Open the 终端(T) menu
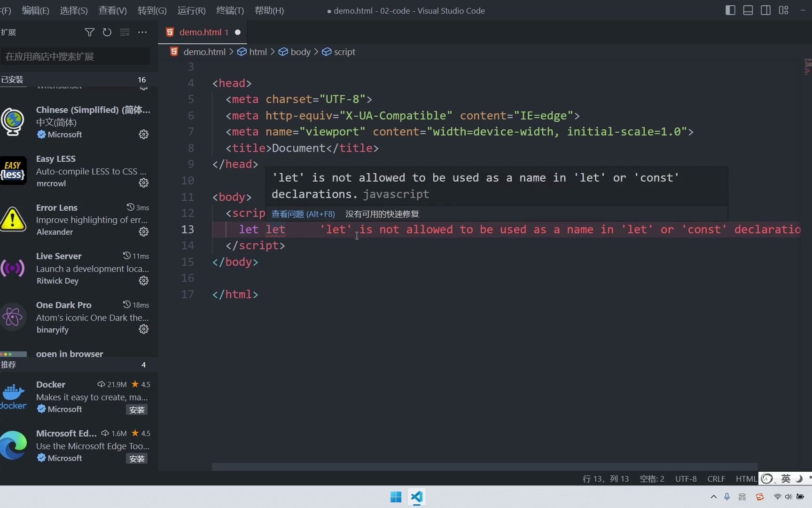This screenshot has height=508, width=812. pos(230,10)
